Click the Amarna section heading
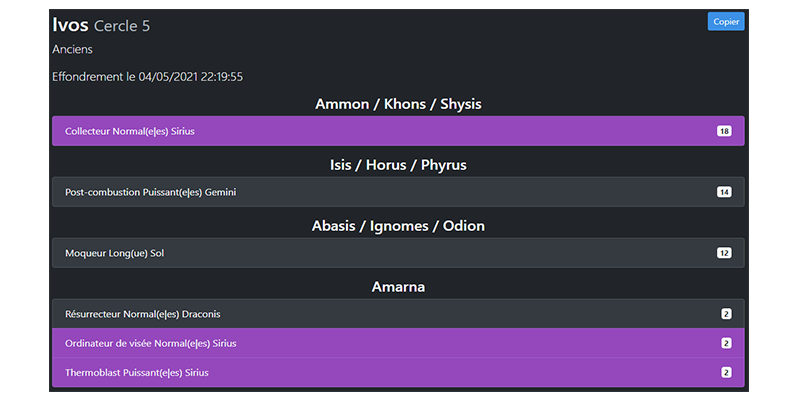The image size is (800, 400). 399,287
